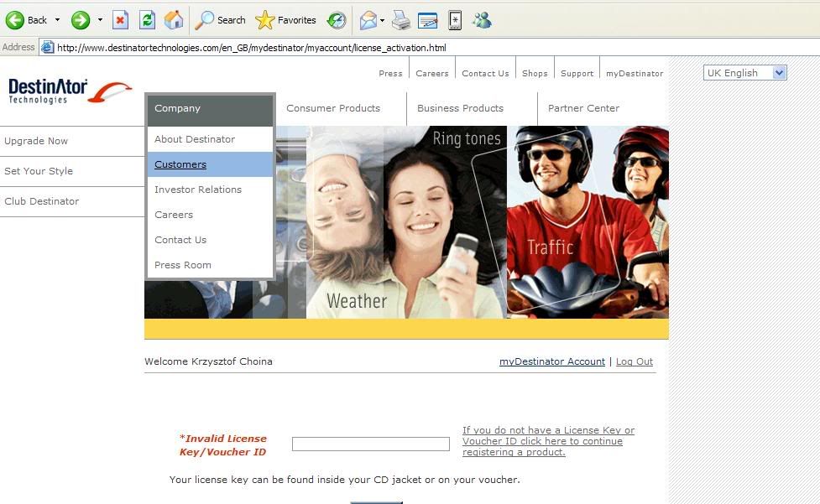Viewport: 820px width, 504px height.
Task: Open the Press link in top navigation
Action: (390, 74)
